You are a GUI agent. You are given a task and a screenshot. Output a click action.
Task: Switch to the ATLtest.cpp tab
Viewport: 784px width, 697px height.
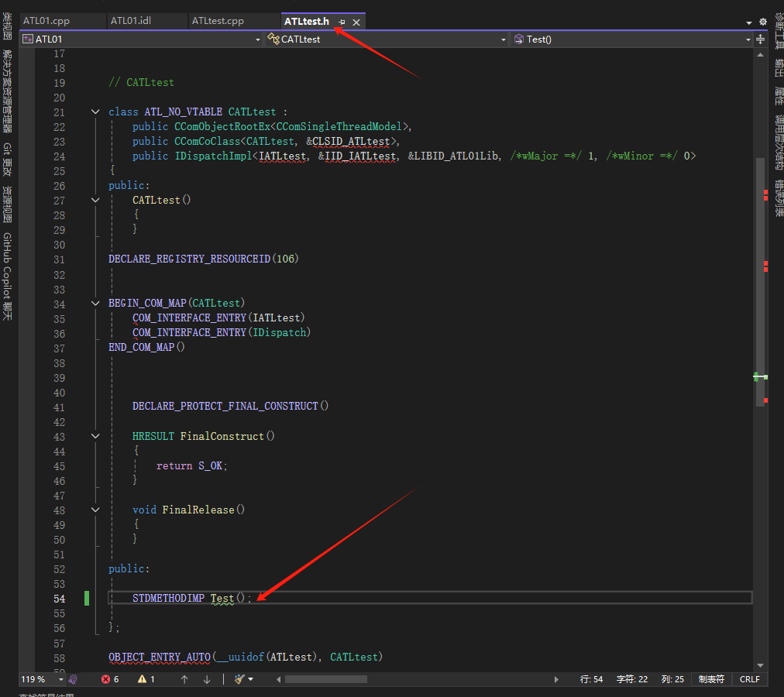pyautogui.click(x=218, y=21)
